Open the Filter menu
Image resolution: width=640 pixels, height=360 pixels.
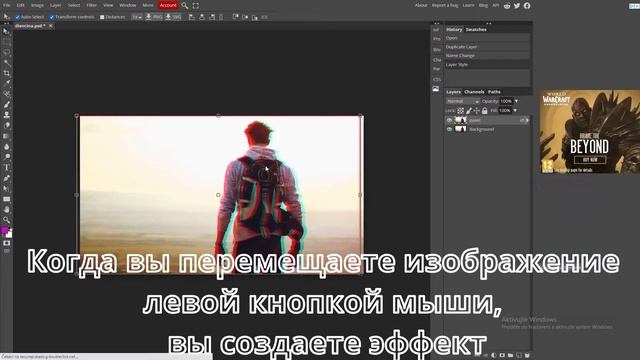coord(91,5)
